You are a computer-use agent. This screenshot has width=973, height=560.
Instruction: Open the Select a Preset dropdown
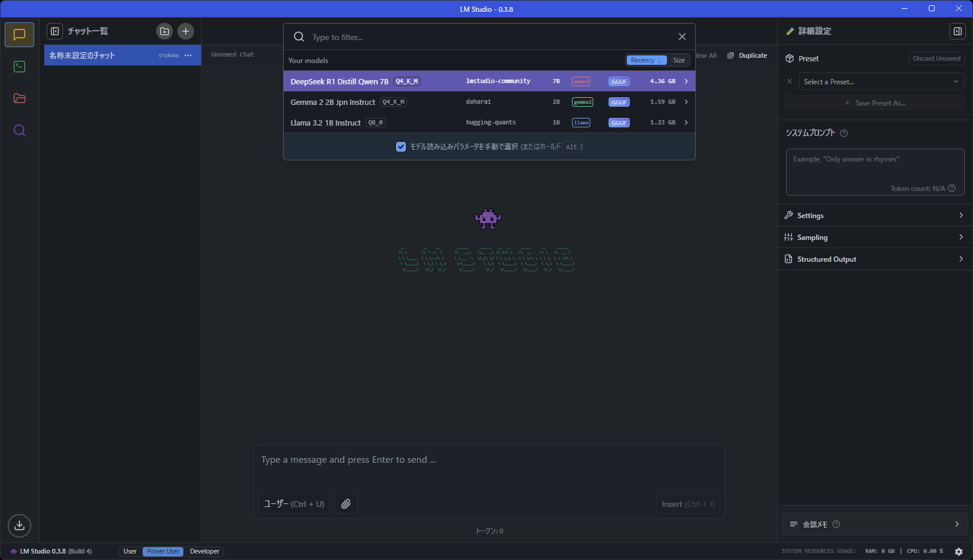click(882, 81)
